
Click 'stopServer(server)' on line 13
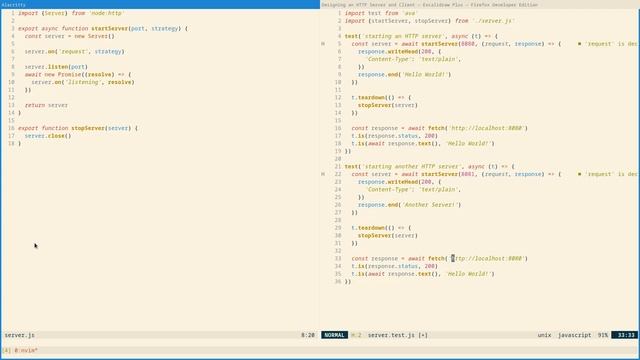click(388, 105)
